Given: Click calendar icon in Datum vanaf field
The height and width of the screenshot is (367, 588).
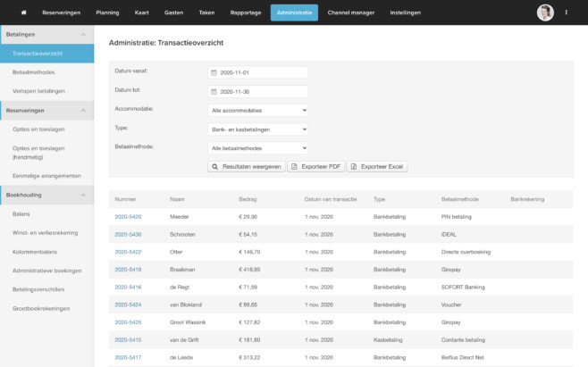Looking at the screenshot, I should point(214,72).
